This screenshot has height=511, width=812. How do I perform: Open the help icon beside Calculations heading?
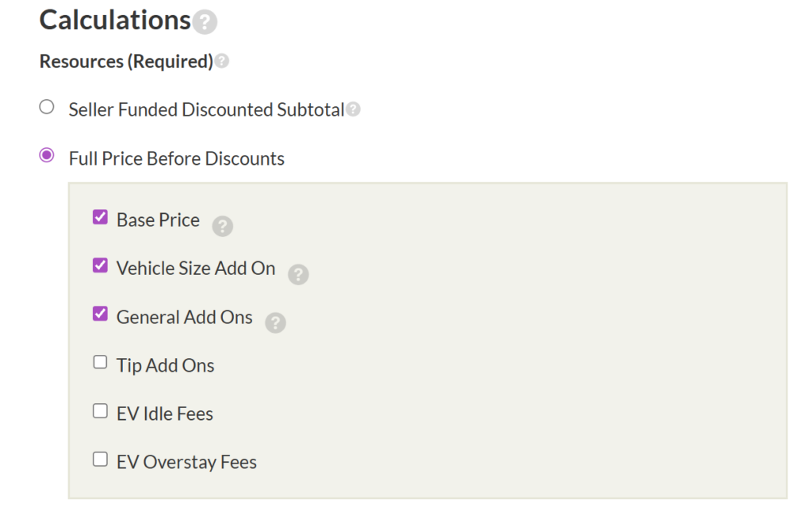pos(205,22)
